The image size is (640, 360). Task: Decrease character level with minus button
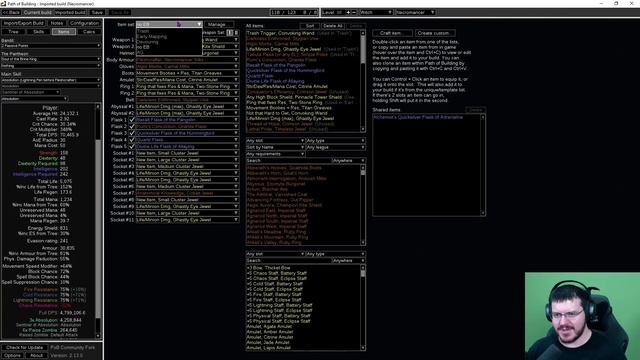pyautogui.click(x=354, y=12)
